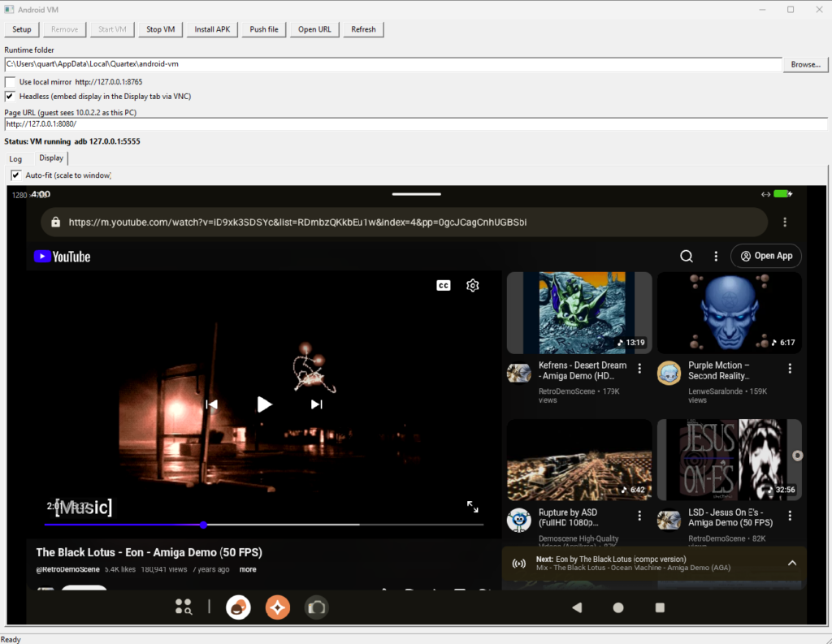
Task: Edit the Runtime folder path field
Action: 393,64
